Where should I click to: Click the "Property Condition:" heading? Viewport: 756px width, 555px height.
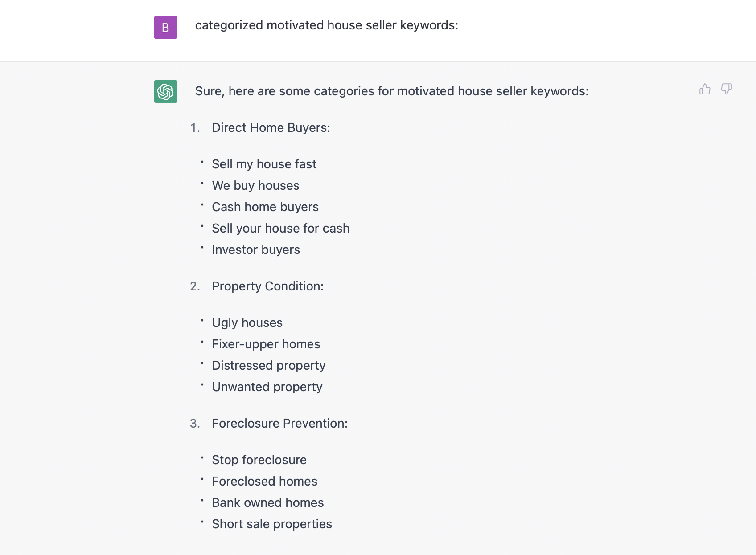(267, 286)
